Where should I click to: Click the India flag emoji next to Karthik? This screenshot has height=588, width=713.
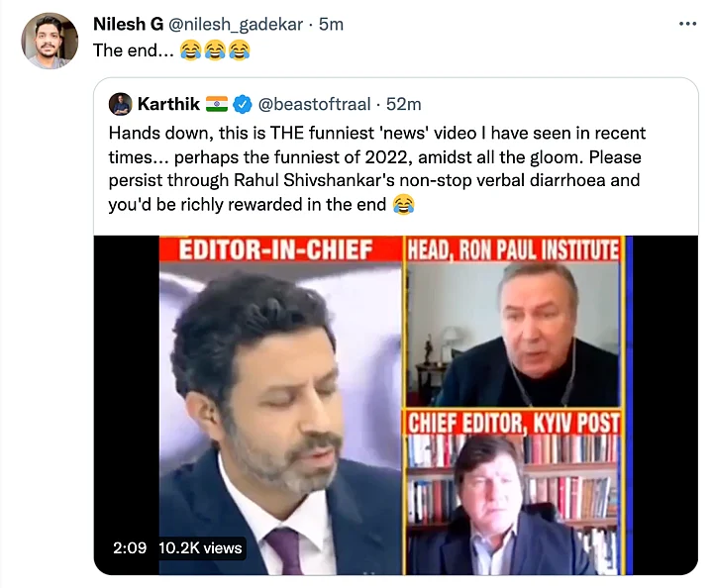(x=217, y=104)
